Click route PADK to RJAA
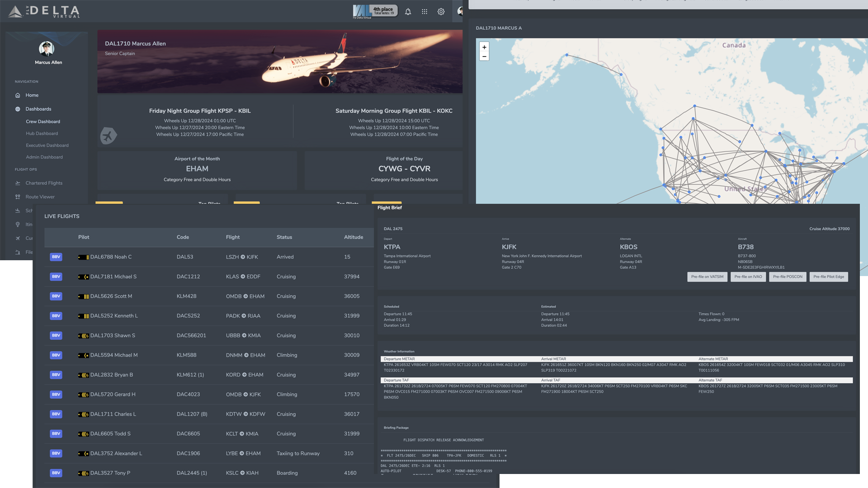 (x=243, y=316)
